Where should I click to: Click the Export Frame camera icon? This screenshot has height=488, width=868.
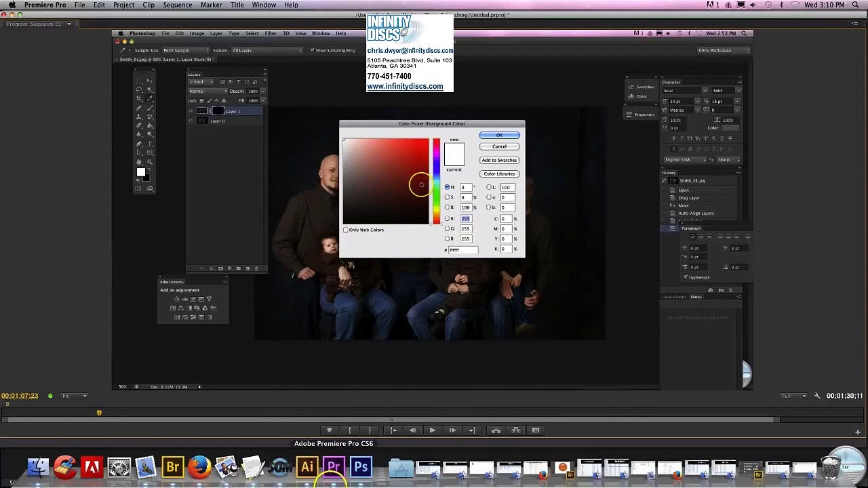click(536, 430)
